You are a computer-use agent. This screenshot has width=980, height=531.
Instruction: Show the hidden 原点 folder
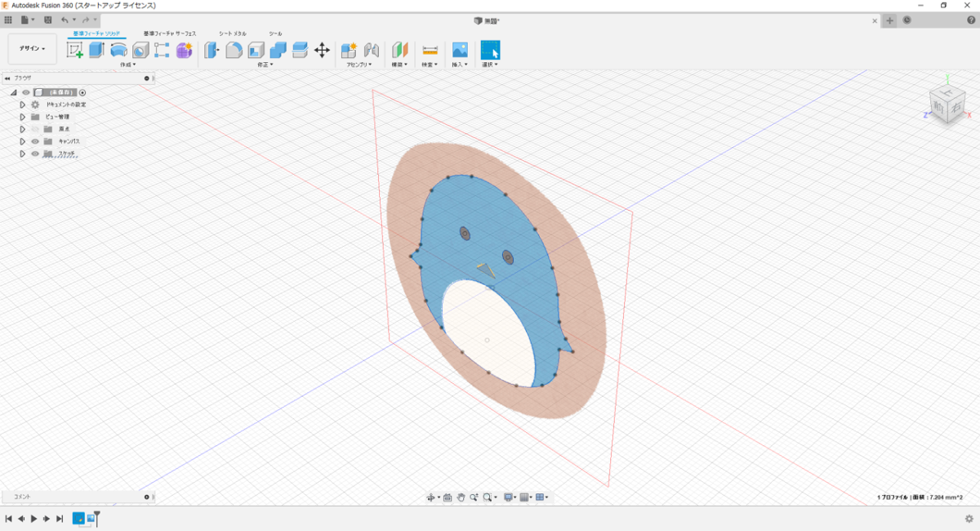click(35, 129)
